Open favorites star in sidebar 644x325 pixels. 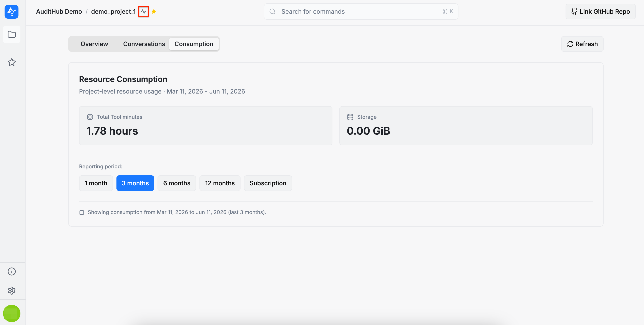point(12,62)
